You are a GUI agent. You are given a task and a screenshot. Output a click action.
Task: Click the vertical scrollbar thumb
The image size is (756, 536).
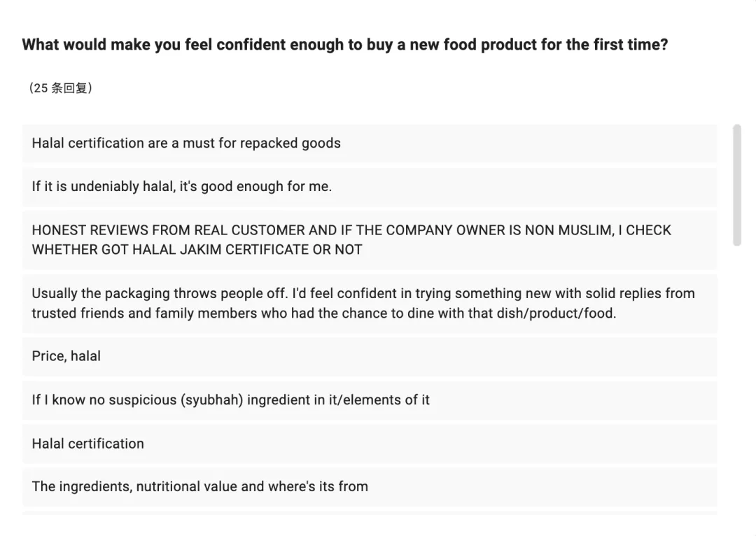[x=736, y=185]
